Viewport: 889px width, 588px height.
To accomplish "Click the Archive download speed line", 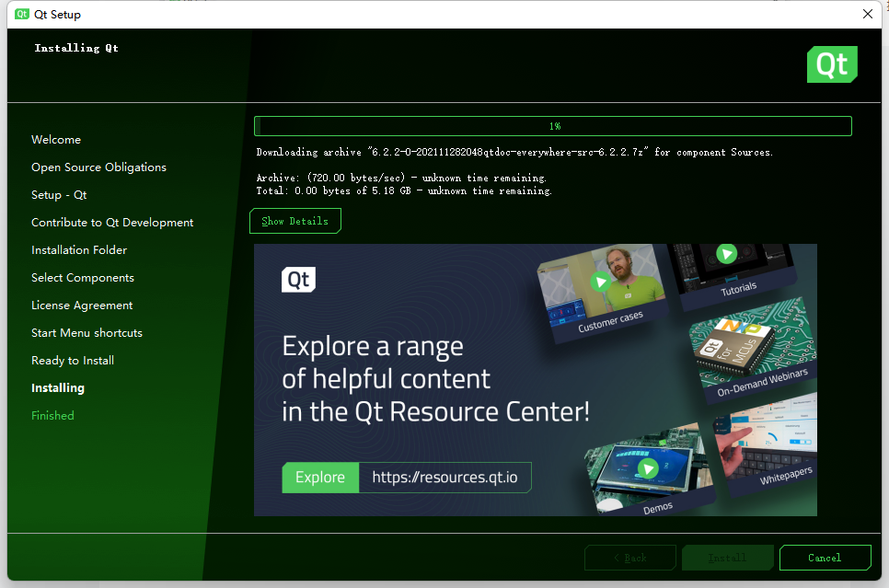I will [x=401, y=178].
